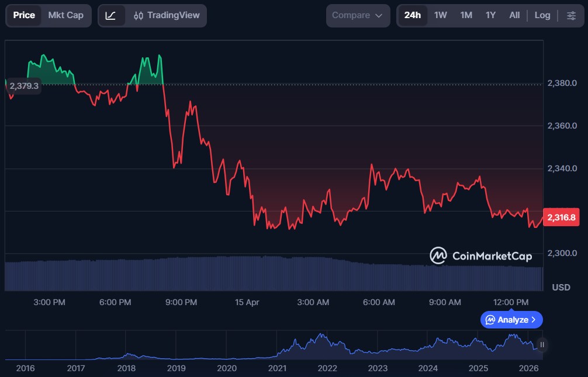588x377 pixels.
Task: Switch chart to Price view
Action: pos(24,15)
